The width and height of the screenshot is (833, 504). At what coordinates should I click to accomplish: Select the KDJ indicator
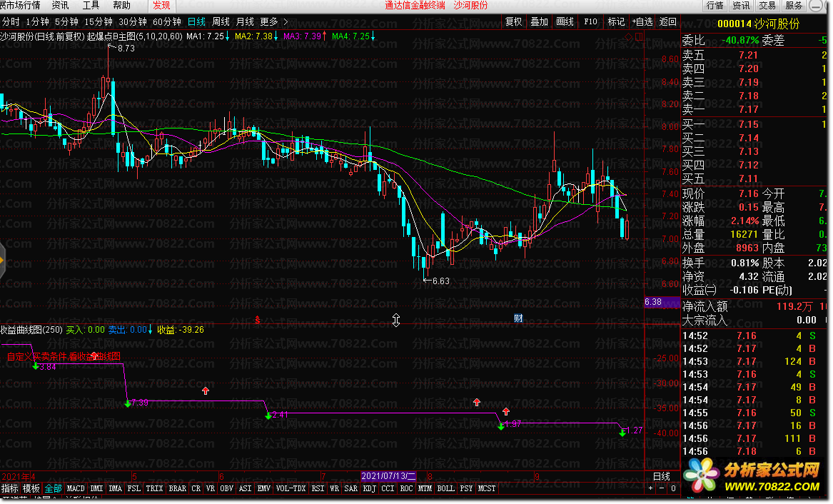point(369,488)
